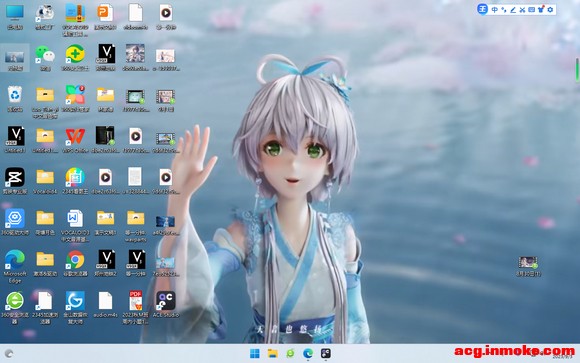Open the IME settings gear

pyautogui.click(x=550, y=10)
